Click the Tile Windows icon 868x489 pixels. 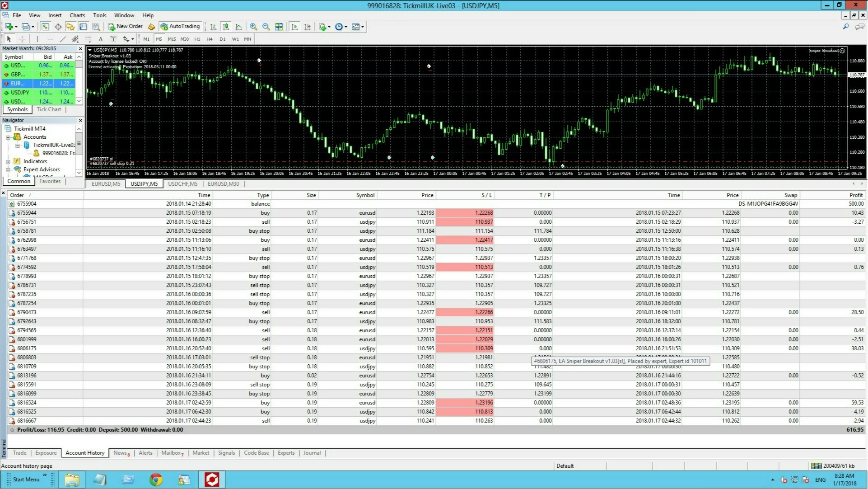click(279, 27)
